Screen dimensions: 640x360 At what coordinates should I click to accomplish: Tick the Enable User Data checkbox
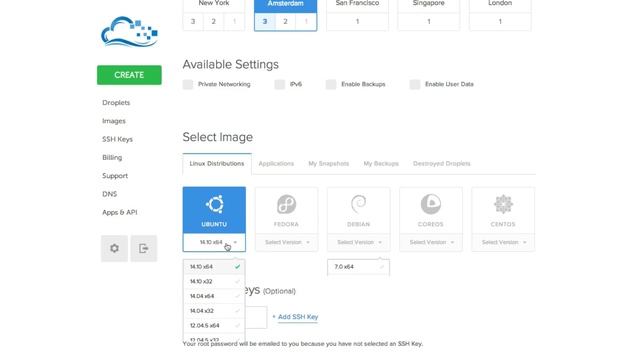(x=415, y=84)
